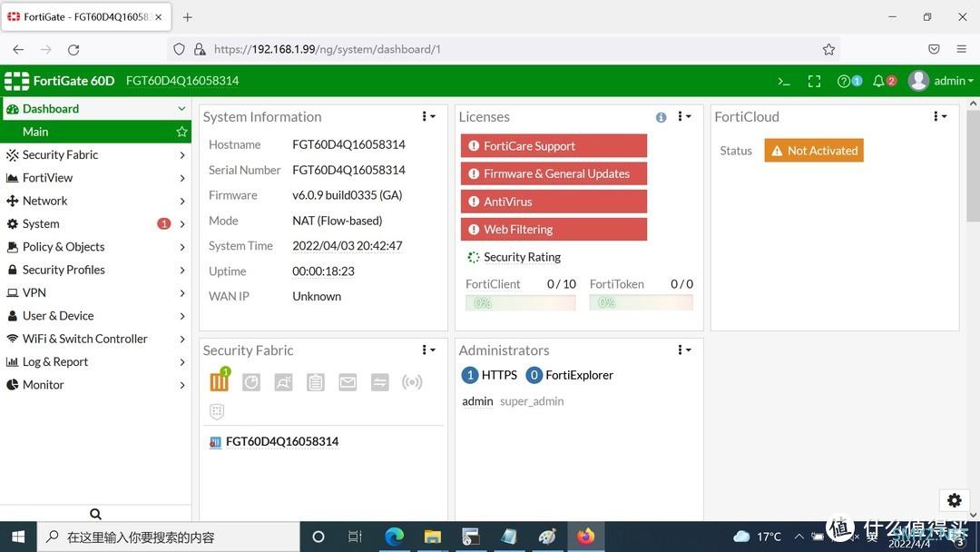Click Firmware & General Updates license
The image size is (980, 552).
pos(554,173)
